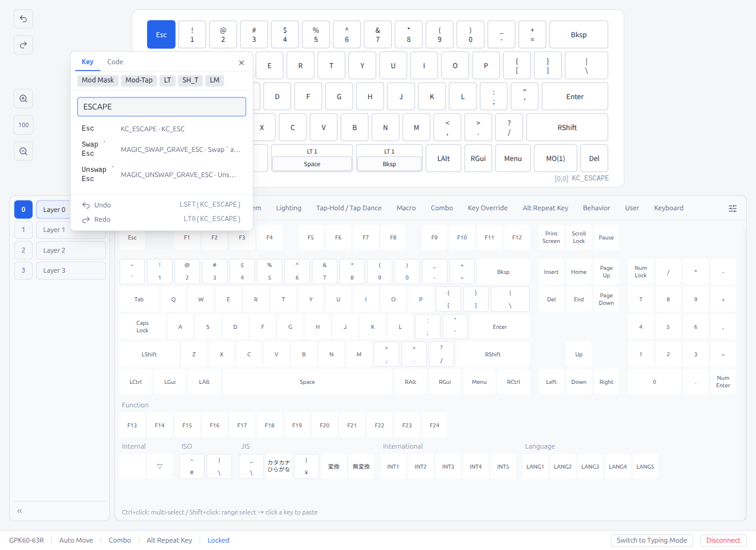Click the 100 zoom reset button
The height and width of the screenshot is (550, 756).
[x=23, y=125]
